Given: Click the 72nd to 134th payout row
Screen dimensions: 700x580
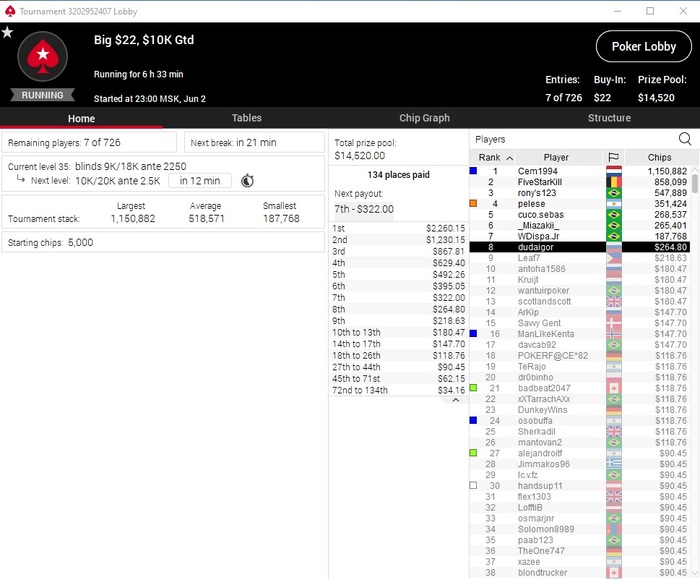Looking at the screenshot, I should pyautogui.click(x=398, y=390).
